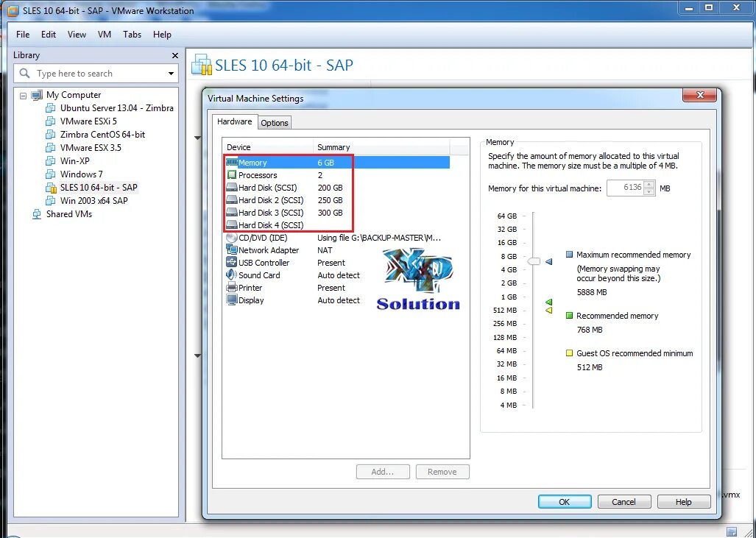This screenshot has height=538, width=756.
Task: Select Zimbra CentOS 64-bit in the Library
Action: click(x=102, y=135)
